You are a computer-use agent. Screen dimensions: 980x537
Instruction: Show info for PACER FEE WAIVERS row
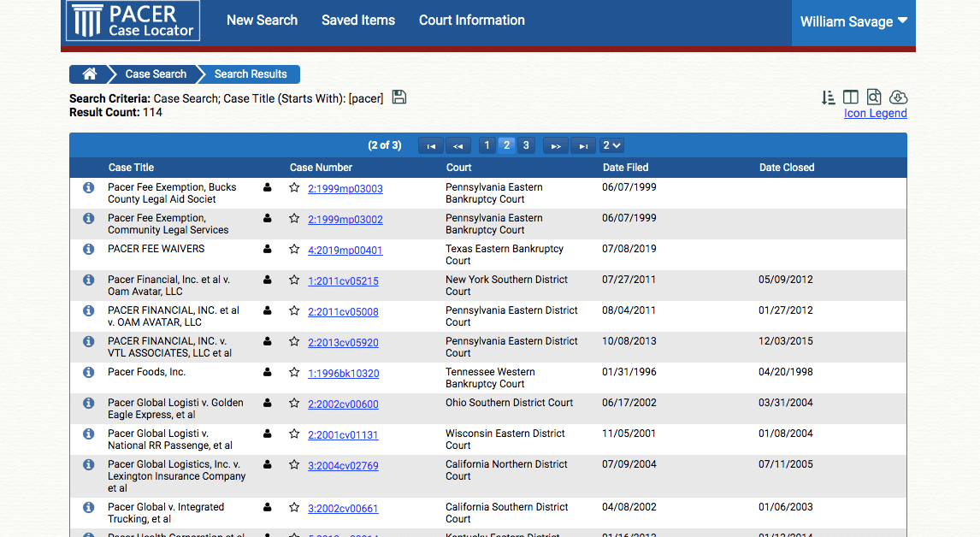tap(89, 249)
